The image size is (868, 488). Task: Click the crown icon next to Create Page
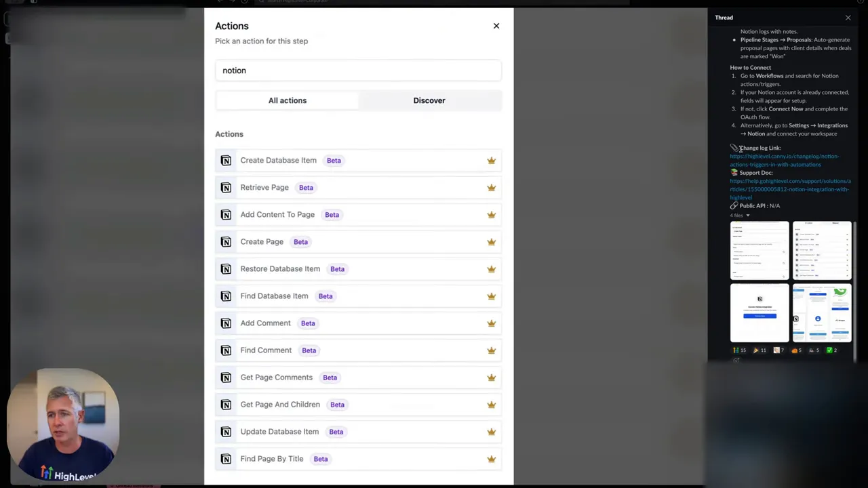coord(491,241)
